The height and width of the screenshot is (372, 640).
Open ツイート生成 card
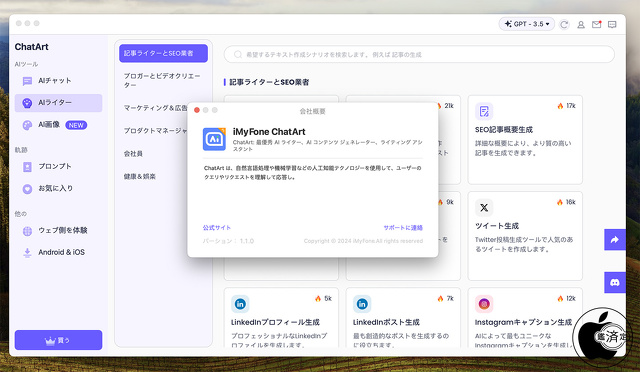(x=525, y=236)
